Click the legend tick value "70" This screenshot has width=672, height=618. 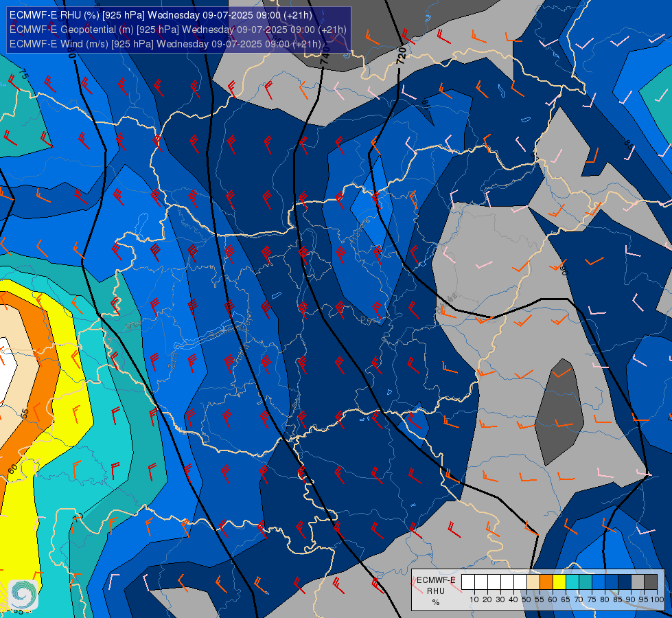pyautogui.click(x=579, y=599)
